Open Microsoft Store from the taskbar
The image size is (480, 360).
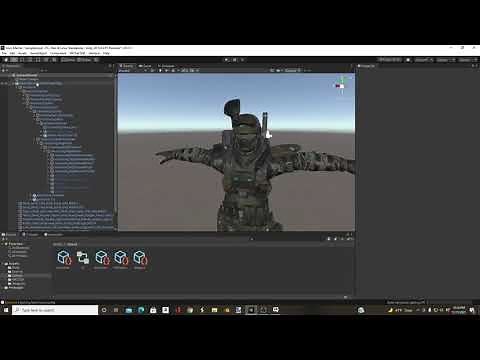tap(153, 310)
